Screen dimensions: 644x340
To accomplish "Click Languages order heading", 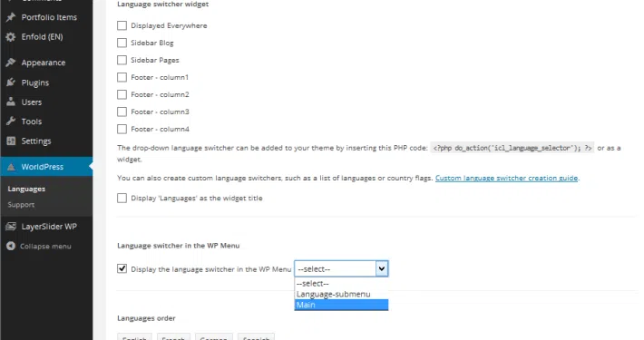I will click(146, 318).
